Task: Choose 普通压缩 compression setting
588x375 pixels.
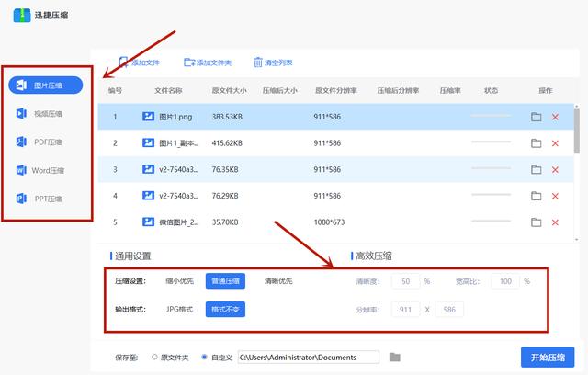Action: pyautogui.click(x=225, y=281)
